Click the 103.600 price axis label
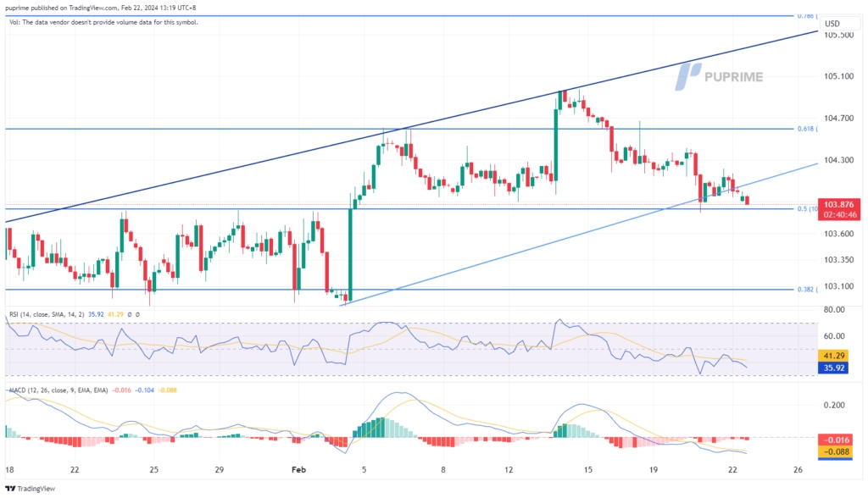 pyautogui.click(x=838, y=234)
